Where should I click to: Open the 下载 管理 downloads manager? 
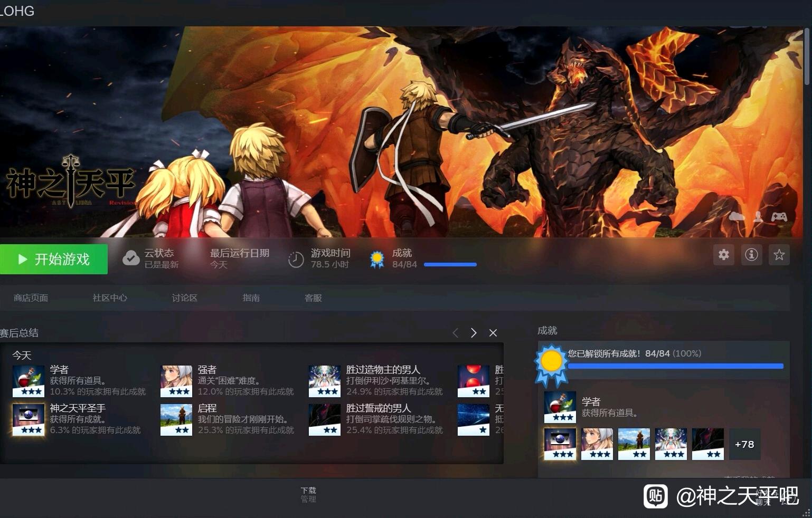(x=308, y=495)
